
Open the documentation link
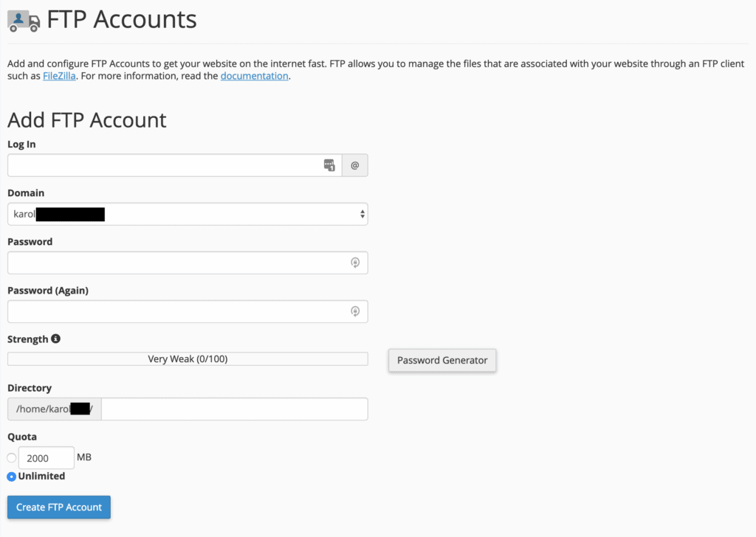[254, 76]
